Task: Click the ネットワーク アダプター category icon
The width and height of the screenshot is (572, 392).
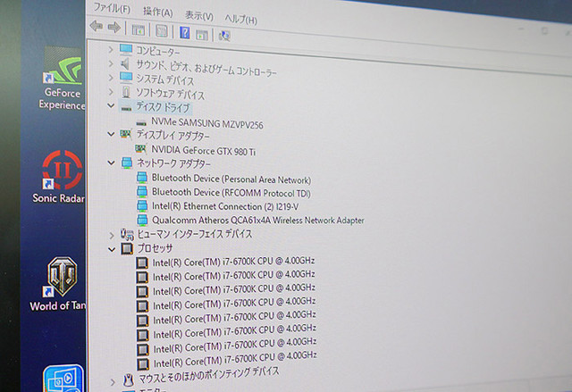Action: point(127,163)
